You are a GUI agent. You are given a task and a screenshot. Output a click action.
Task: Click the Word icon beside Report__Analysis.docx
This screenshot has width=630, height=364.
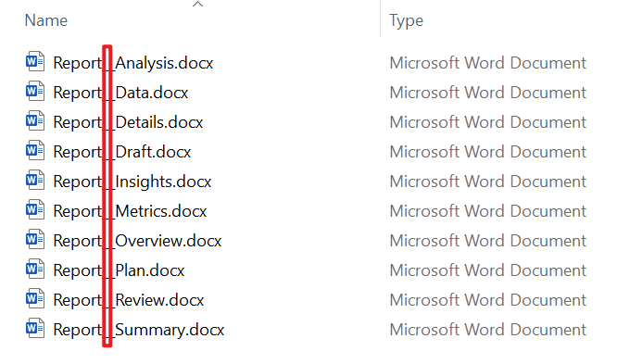(35, 61)
